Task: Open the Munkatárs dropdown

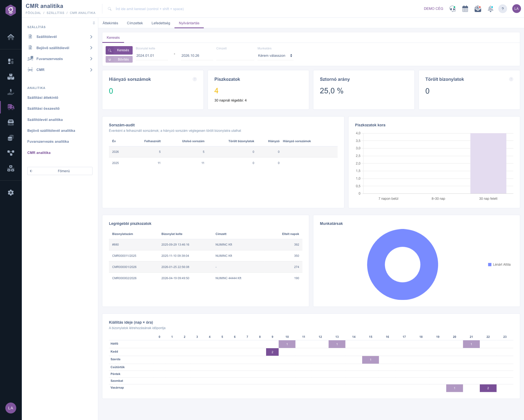Action: click(x=275, y=56)
